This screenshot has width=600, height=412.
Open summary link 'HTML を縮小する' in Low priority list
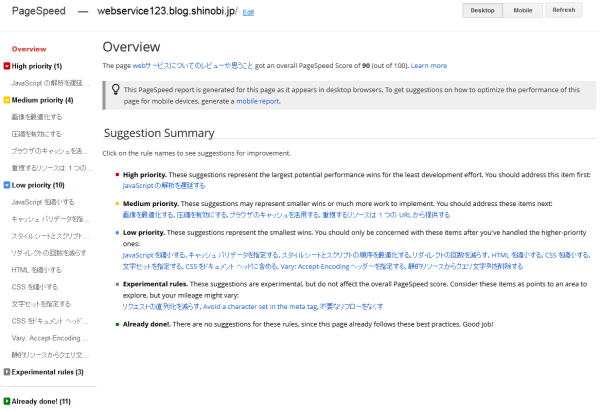tap(516, 255)
